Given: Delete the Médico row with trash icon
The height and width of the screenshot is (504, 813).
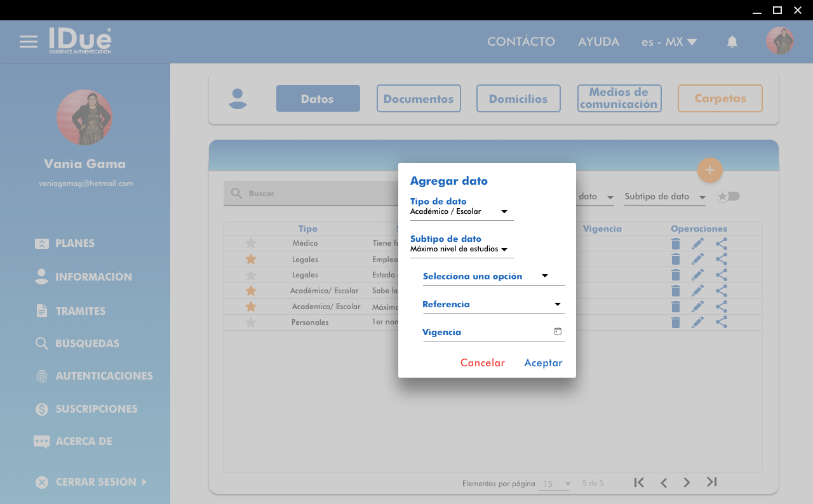Looking at the screenshot, I should click(676, 244).
